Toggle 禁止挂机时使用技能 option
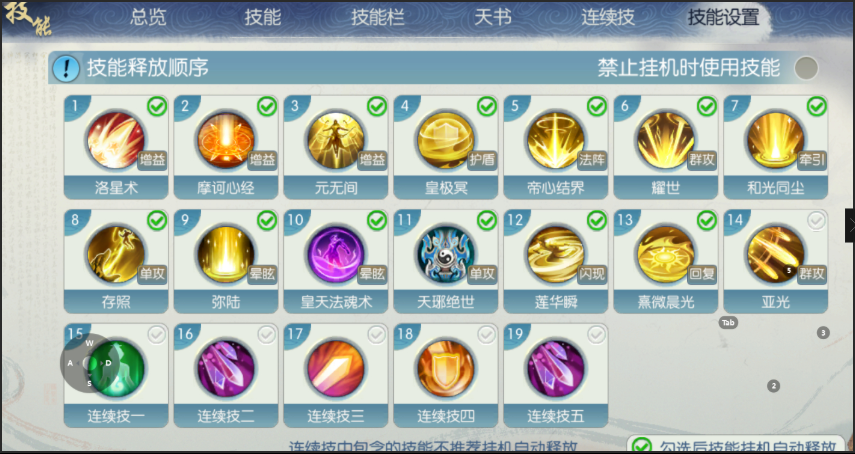 click(806, 68)
